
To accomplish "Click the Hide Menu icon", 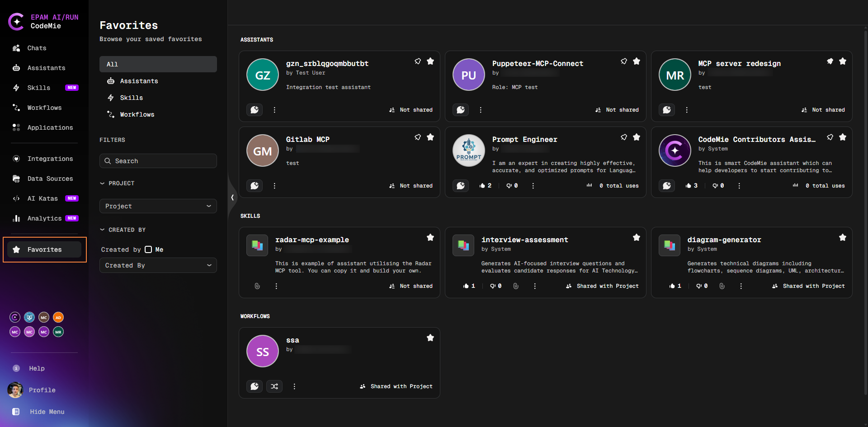I will [16, 412].
